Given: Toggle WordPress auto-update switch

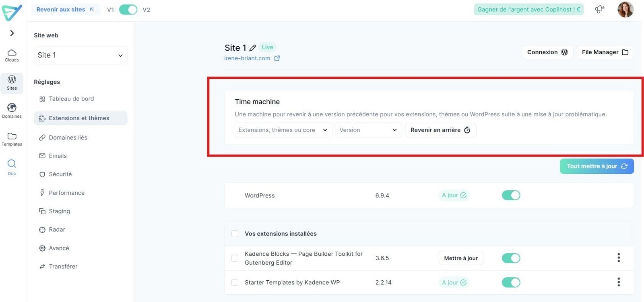Looking at the screenshot, I should (511, 195).
